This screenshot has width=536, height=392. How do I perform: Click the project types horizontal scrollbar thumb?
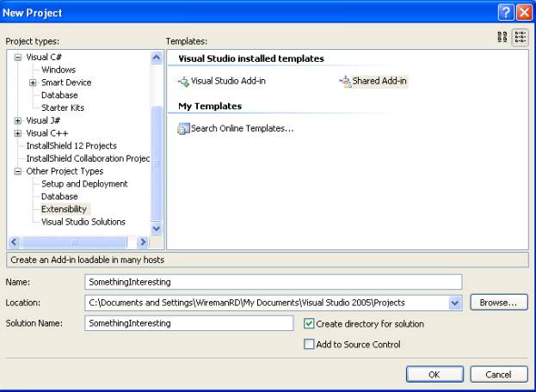(75, 242)
